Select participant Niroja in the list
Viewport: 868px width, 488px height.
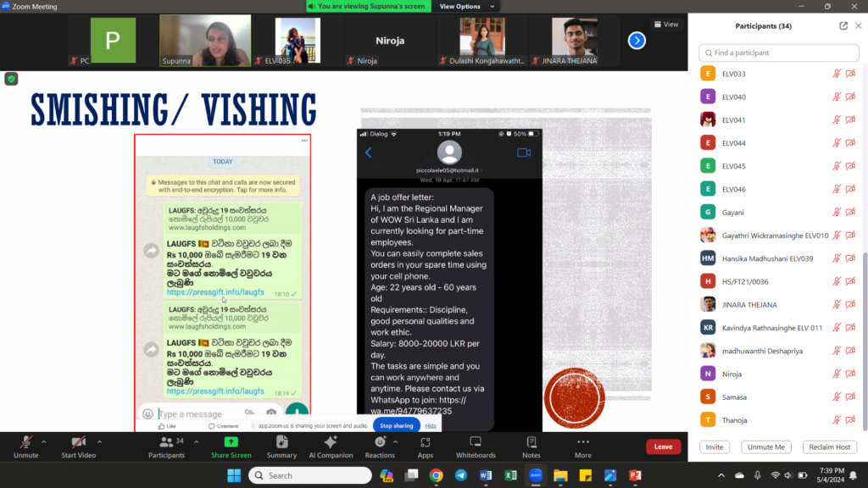(778, 374)
